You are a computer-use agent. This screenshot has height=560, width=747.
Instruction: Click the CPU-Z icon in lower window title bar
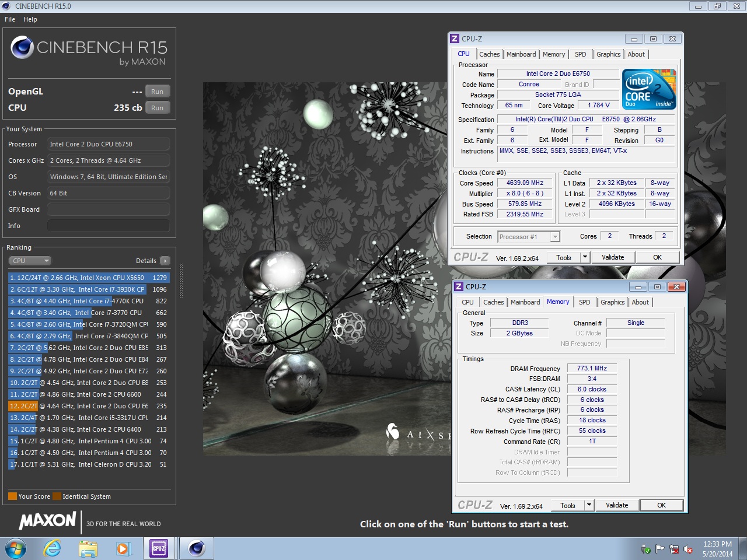tap(459, 286)
